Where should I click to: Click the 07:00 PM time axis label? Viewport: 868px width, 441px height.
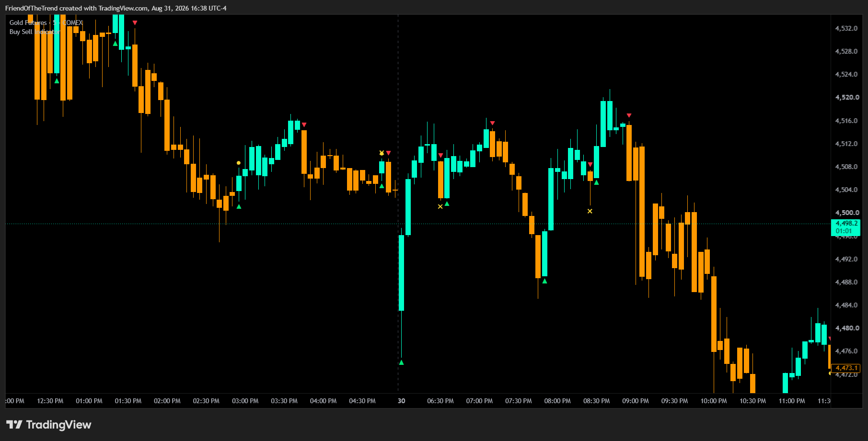pyautogui.click(x=479, y=401)
